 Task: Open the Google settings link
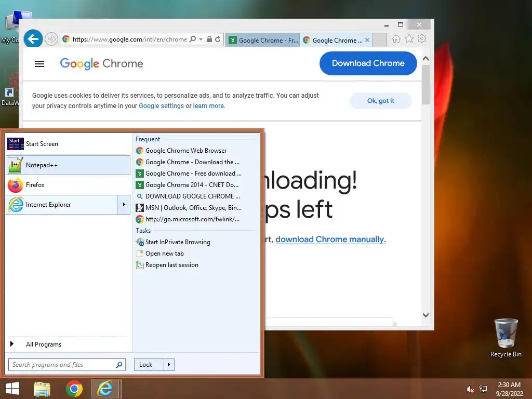point(161,106)
